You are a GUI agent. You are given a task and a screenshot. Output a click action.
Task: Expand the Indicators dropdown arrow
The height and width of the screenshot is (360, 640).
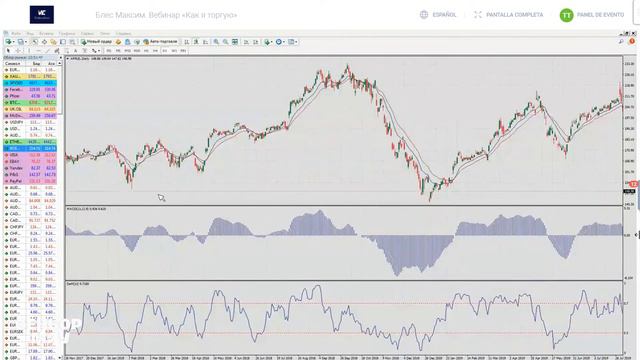point(272,42)
